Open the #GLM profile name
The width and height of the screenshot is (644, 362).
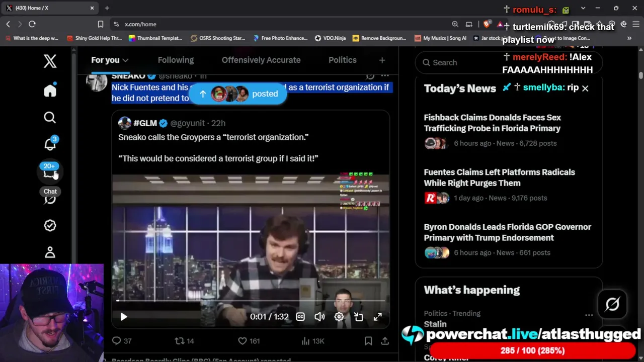click(145, 123)
